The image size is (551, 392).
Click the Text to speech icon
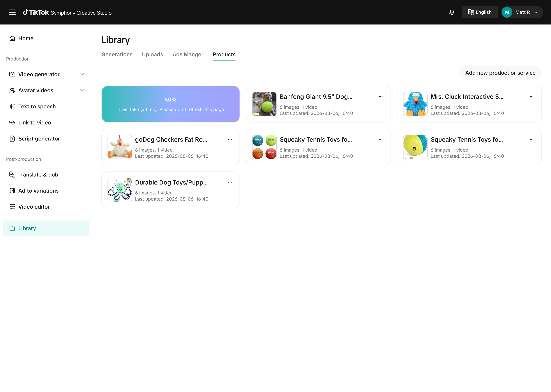12,106
